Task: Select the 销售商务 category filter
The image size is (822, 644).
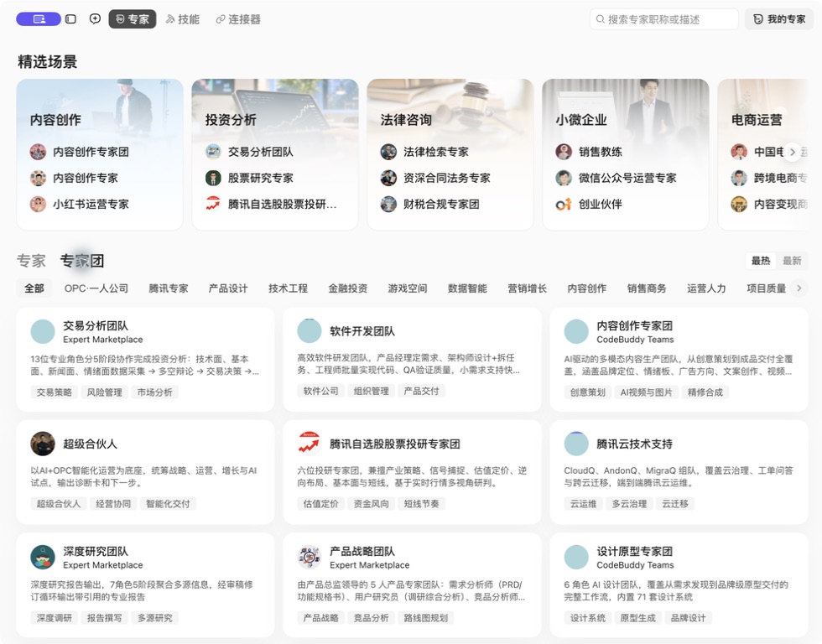Action: [x=647, y=288]
